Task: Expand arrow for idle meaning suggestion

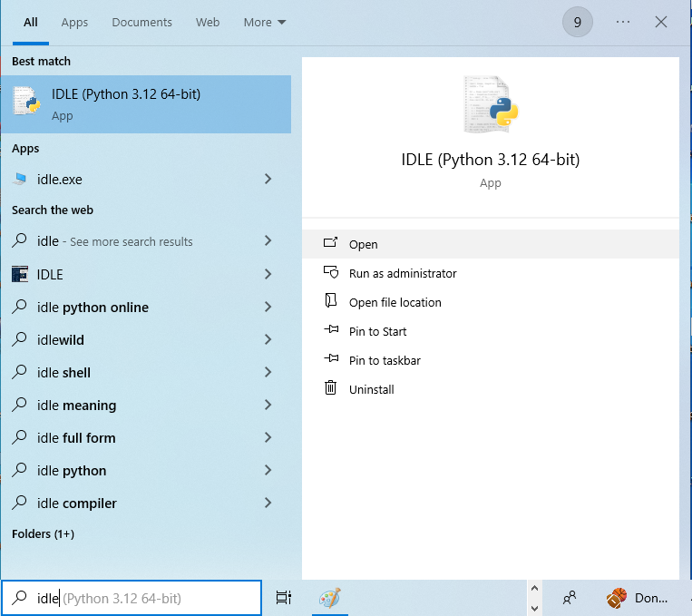Action: click(x=268, y=405)
